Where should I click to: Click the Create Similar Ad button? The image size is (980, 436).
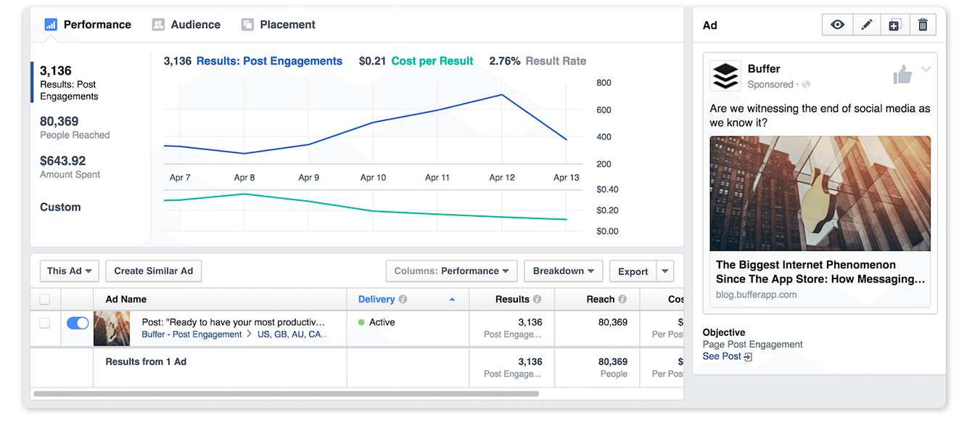154,271
